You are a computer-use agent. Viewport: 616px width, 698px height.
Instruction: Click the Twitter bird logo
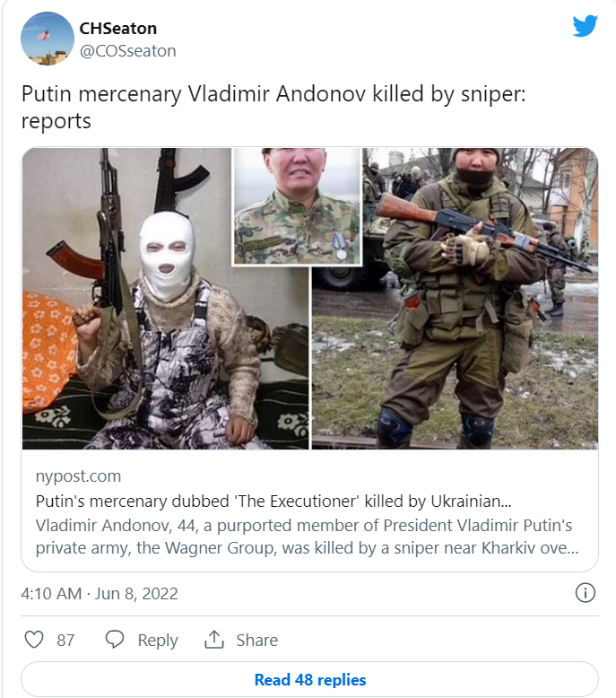tap(585, 26)
